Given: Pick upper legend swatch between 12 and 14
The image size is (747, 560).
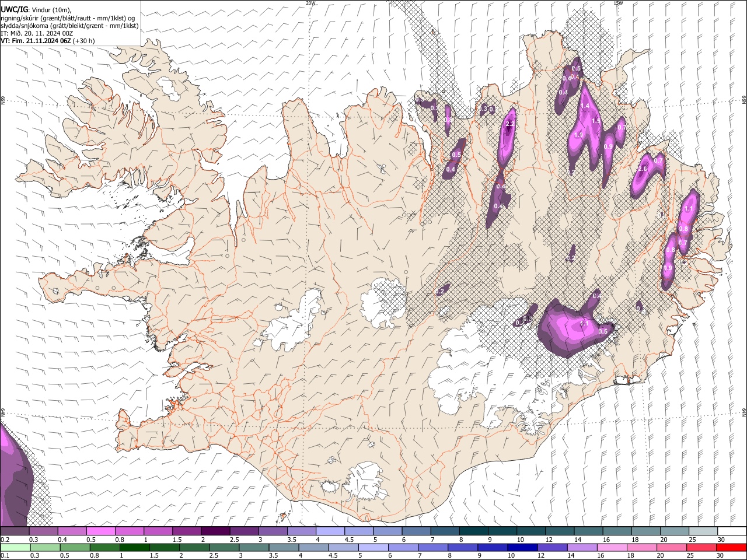Looking at the screenshot, I should 560,531.
